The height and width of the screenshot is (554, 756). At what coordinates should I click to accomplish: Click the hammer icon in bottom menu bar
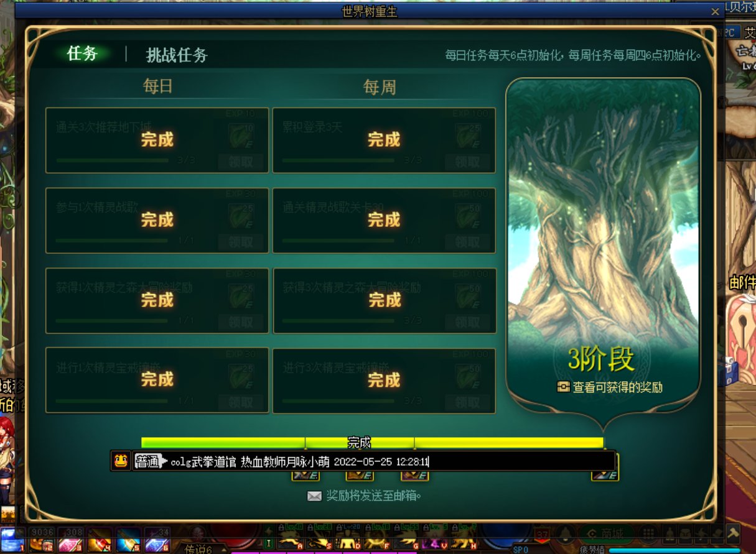coord(732,533)
